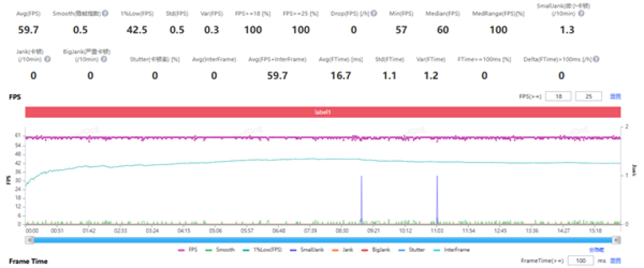The width and height of the screenshot is (644, 268).
Task: Focus the FrameTime threshold field showing 100
Action: (x=581, y=261)
